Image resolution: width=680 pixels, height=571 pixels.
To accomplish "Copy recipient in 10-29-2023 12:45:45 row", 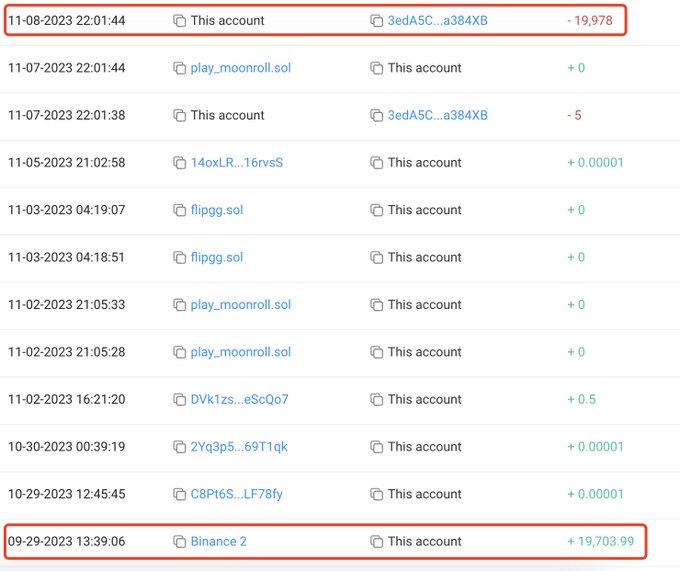I will pos(376,494).
